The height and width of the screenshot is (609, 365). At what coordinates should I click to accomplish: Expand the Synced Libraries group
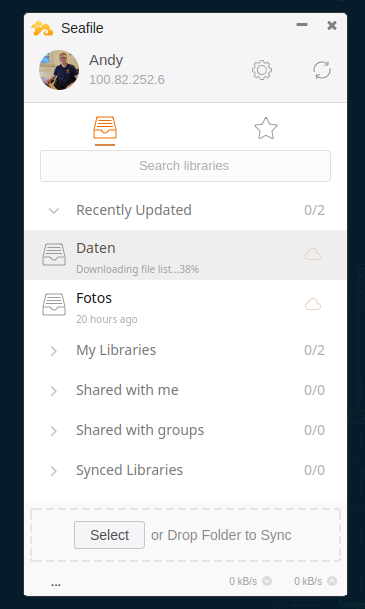pos(54,471)
